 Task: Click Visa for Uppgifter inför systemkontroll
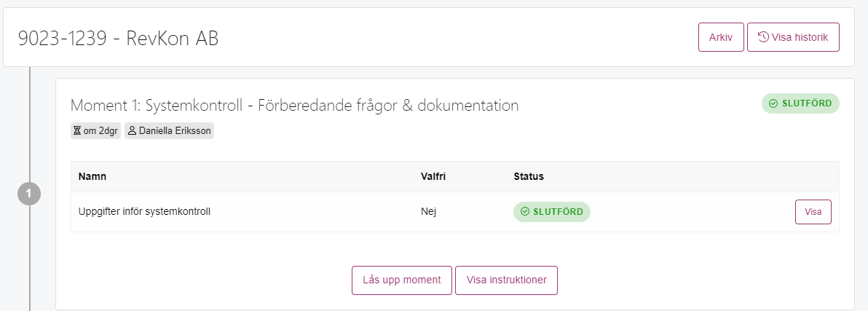[x=813, y=212]
